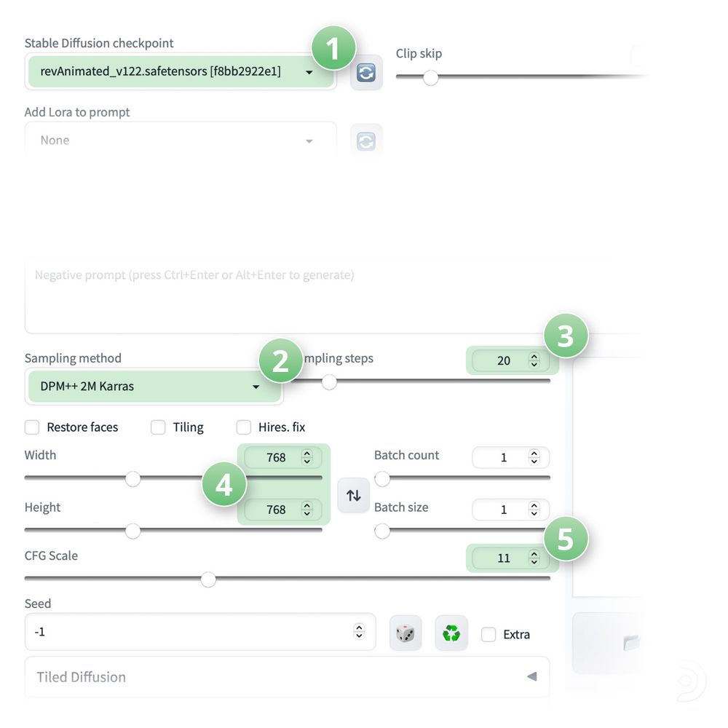This screenshot has width=728, height=728.
Task: Click inside the Negative prompt text box
Action: click(291, 298)
